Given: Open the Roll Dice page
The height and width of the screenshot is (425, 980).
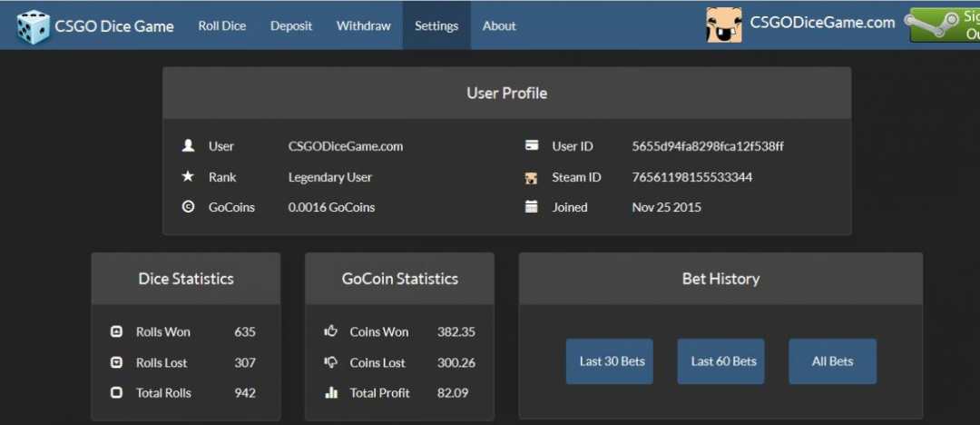Looking at the screenshot, I should [x=222, y=25].
